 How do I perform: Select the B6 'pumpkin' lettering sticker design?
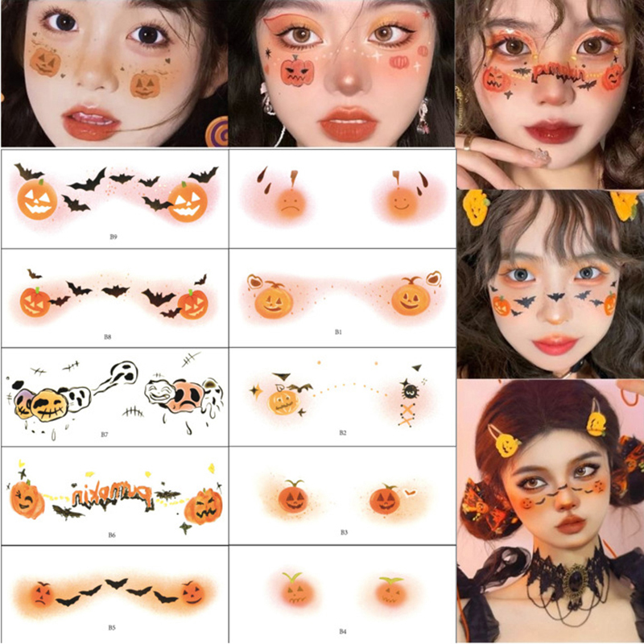click(x=114, y=496)
